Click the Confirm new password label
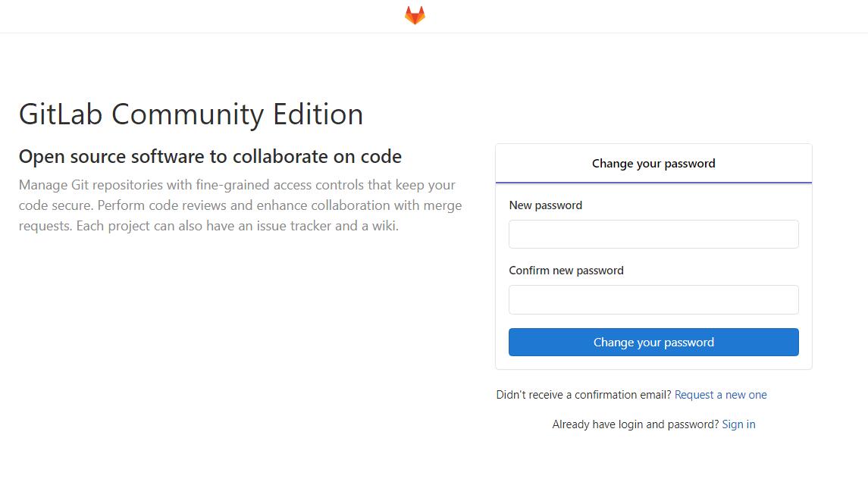 point(566,271)
